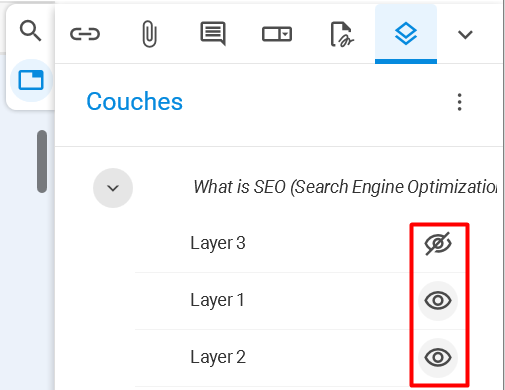
Task: Hide Layer 1 via eye icon
Action: point(438,301)
